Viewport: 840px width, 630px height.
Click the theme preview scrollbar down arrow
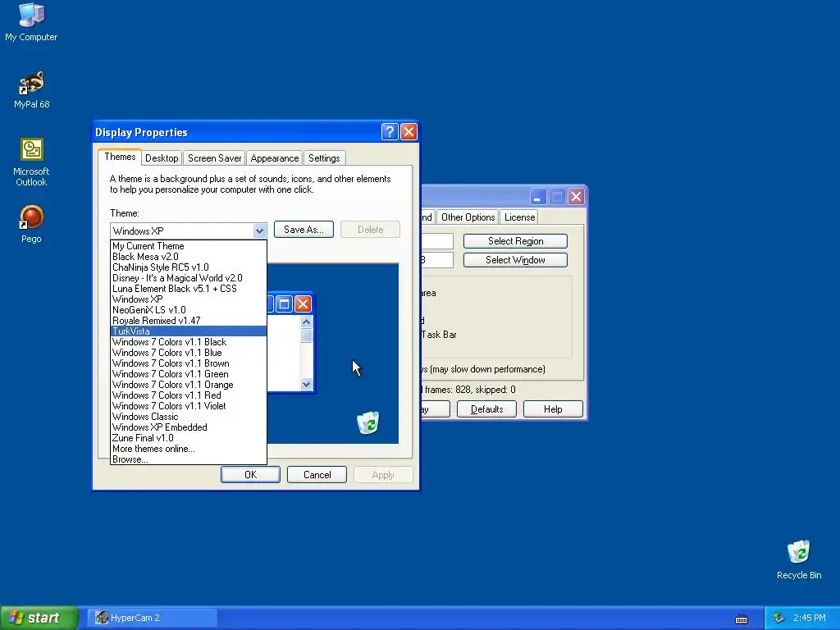tap(307, 384)
